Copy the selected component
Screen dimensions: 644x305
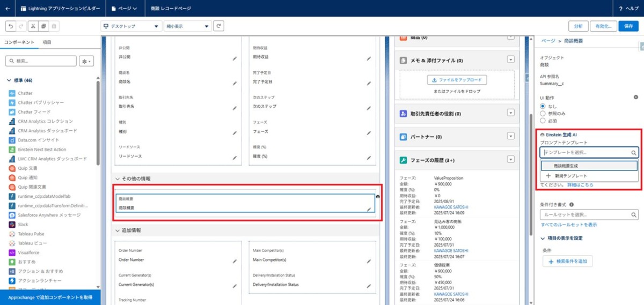(x=43, y=26)
